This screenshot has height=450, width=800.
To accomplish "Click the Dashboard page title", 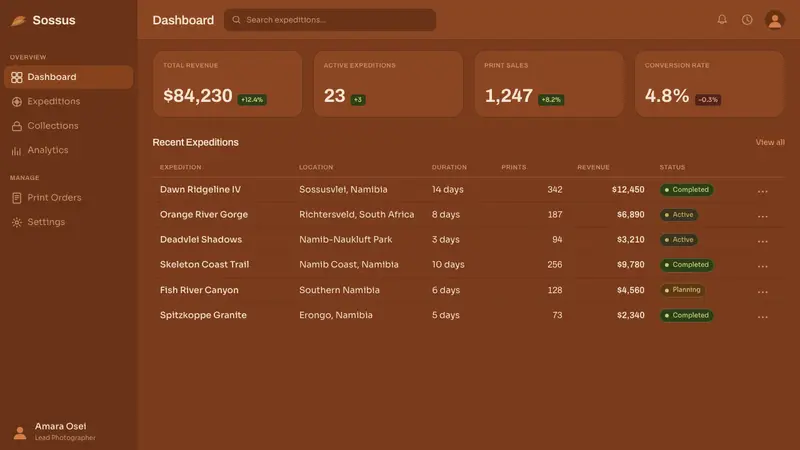I will pyautogui.click(x=183, y=20).
